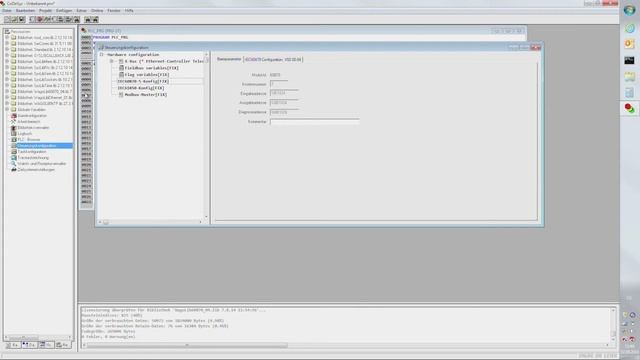The image size is (640, 360).
Task: Expand the Bibliothek SerComm.lib node
Action: tap(7, 43)
